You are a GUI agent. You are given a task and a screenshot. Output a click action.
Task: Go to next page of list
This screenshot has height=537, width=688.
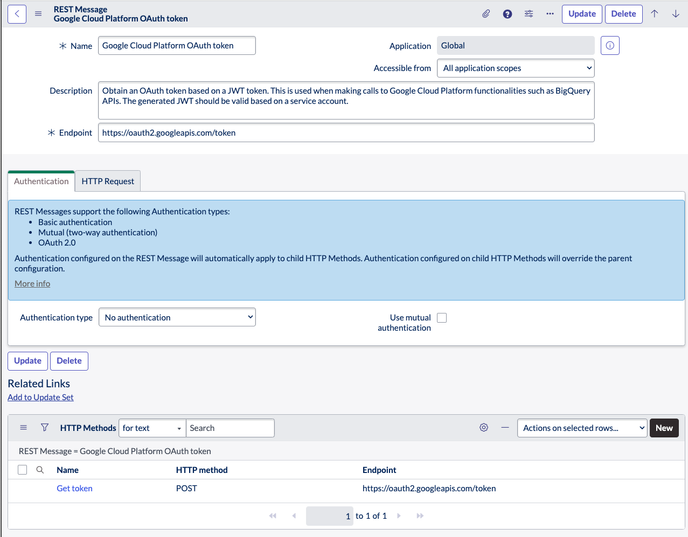pyautogui.click(x=398, y=516)
